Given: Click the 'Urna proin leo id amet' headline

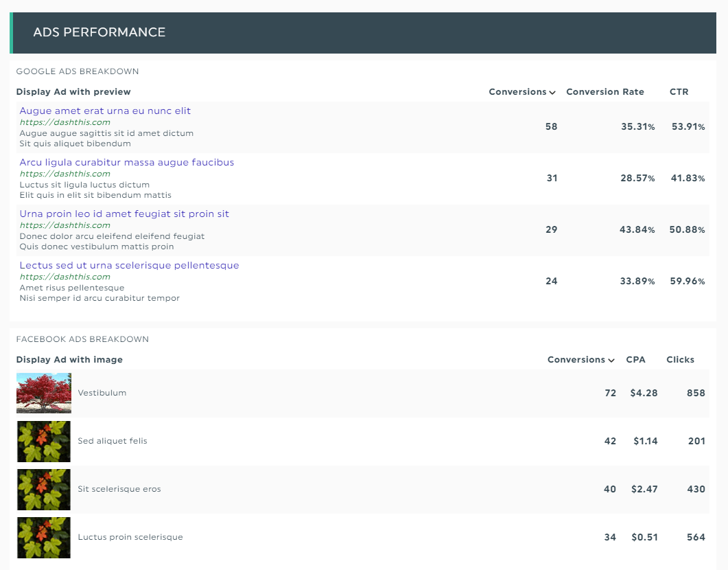Looking at the screenshot, I should (124, 214).
